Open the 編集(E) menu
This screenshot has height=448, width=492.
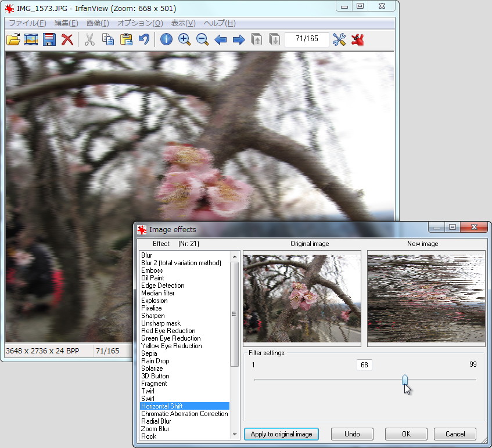pyautogui.click(x=66, y=23)
